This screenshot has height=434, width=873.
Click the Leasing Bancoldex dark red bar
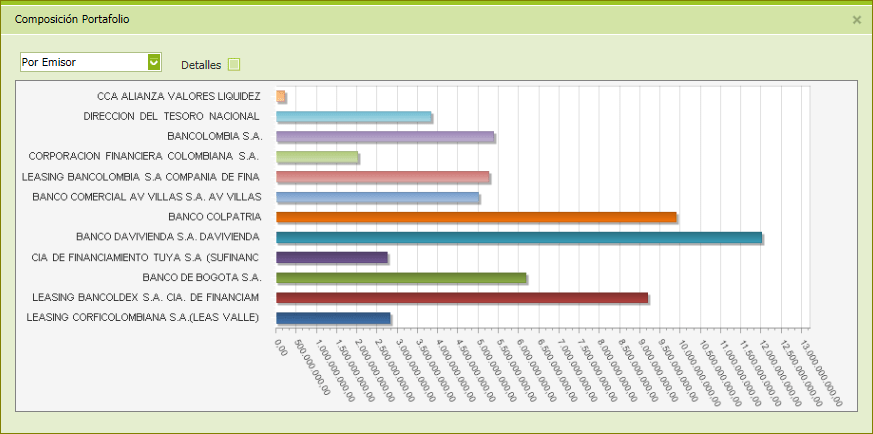click(462, 297)
